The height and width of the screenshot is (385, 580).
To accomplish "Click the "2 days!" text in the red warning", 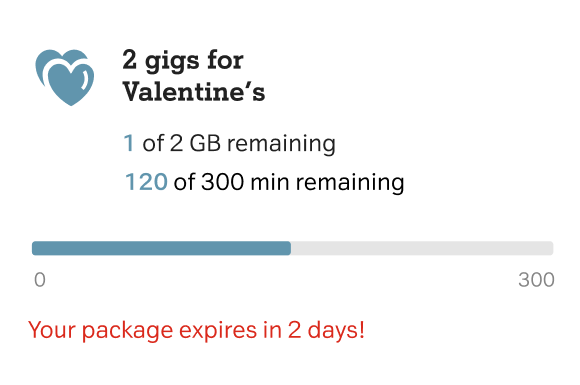I will [x=326, y=330].
